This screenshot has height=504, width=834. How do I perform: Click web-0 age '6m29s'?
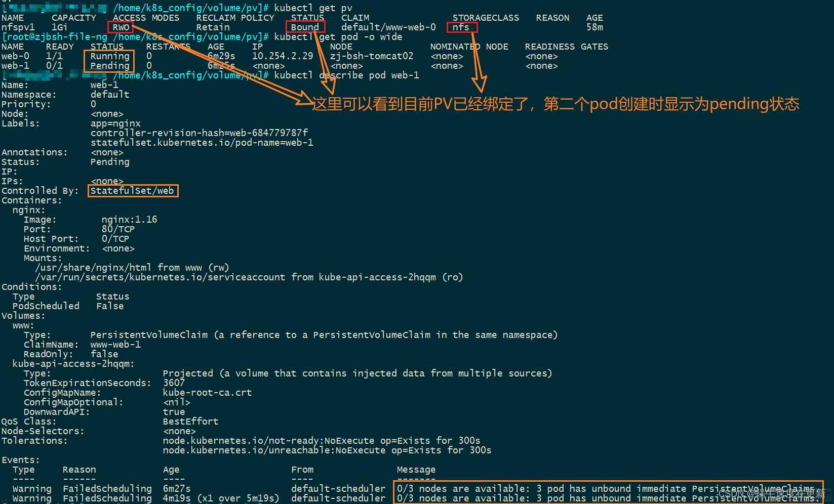(x=221, y=56)
